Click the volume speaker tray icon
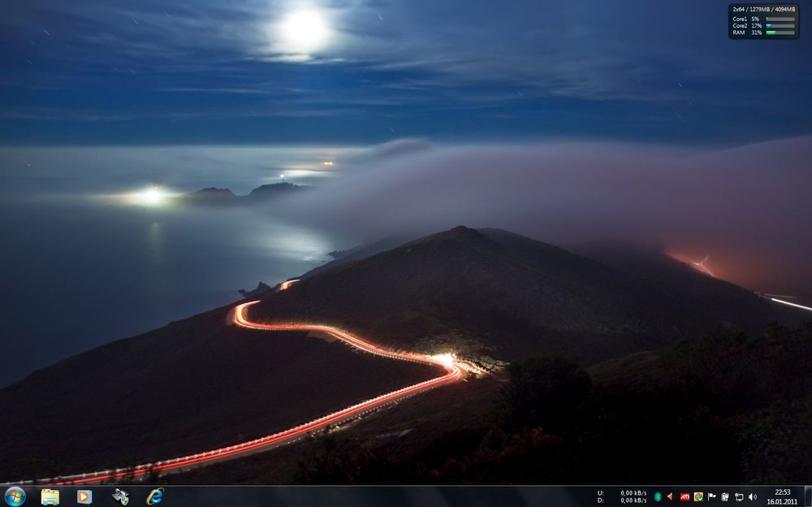The width and height of the screenshot is (812, 507). 753,496
